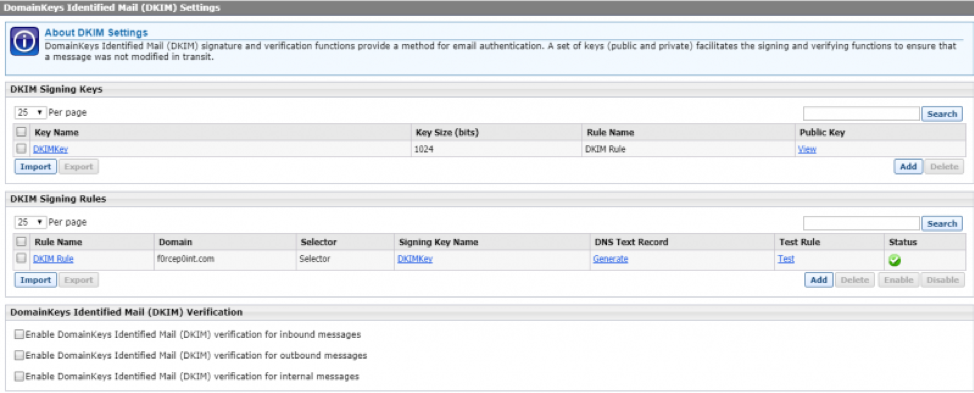Click Export in the Signing Keys section
The height and width of the screenshot is (393, 974).
(79, 166)
